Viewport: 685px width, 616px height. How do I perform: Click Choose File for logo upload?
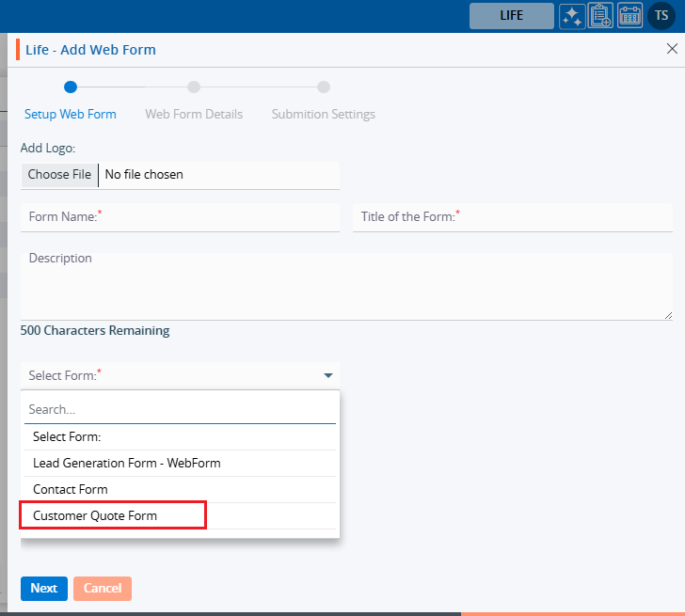(x=59, y=174)
